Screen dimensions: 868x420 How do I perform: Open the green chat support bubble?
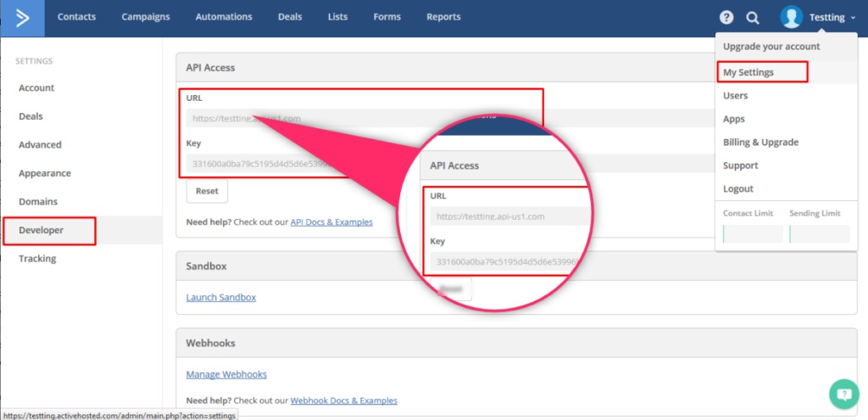tap(843, 395)
